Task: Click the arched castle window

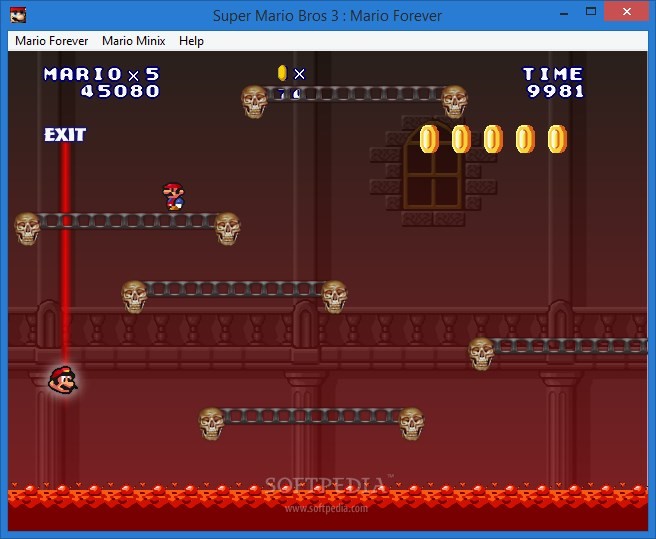Action: coord(433,167)
